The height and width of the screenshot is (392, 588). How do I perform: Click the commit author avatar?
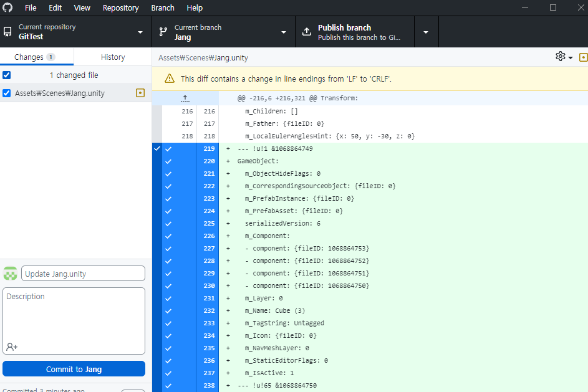[x=10, y=274]
